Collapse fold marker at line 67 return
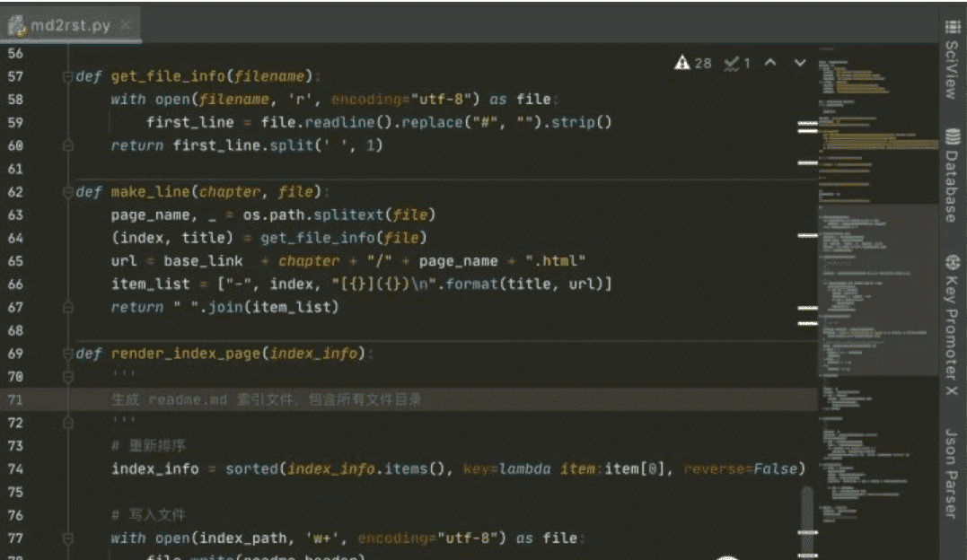Image resolution: width=967 pixels, height=560 pixels. click(68, 307)
